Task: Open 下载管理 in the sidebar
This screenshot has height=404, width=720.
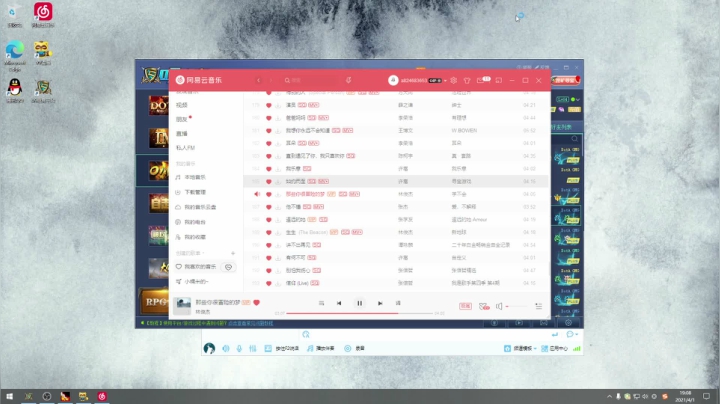Action: (195, 192)
